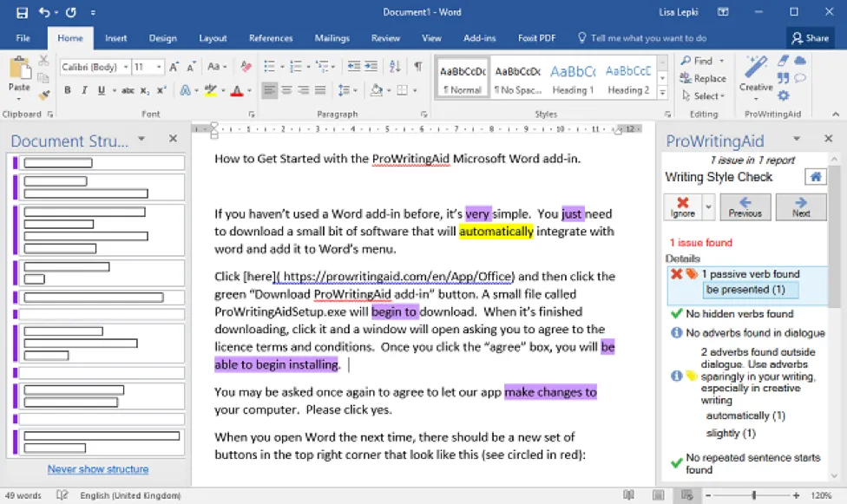The height and width of the screenshot is (504, 847).
Task: Open the Sort dialog in Paragraph group
Action: click(x=396, y=64)
